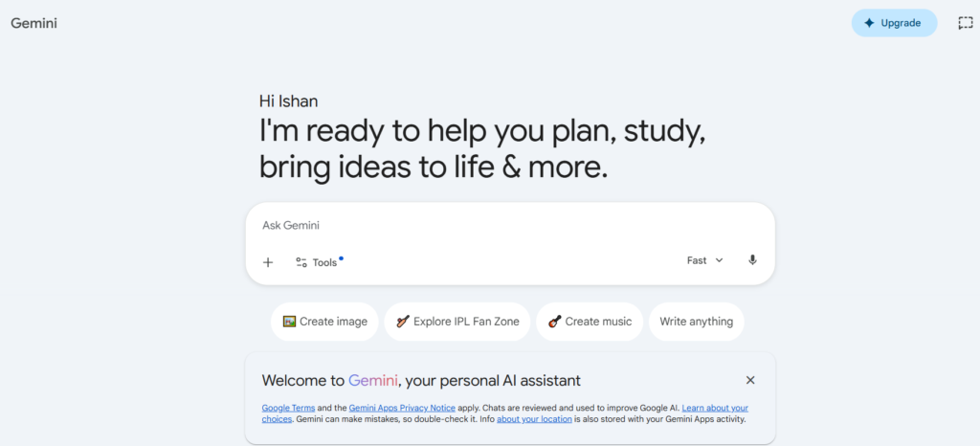Click the sparkle icon on Upgrade
Image resolution: width=980 pixels, height=446 pixels.
[869, 23]
